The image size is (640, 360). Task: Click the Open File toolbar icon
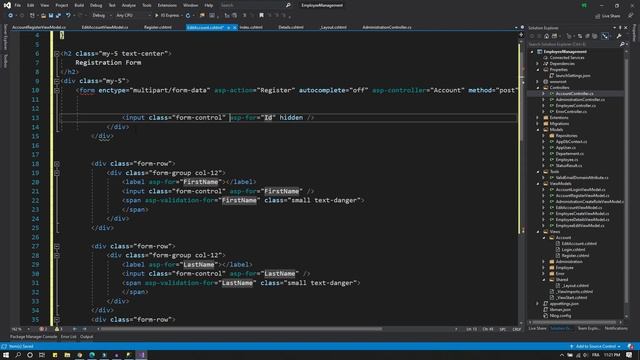click(43, 16)
